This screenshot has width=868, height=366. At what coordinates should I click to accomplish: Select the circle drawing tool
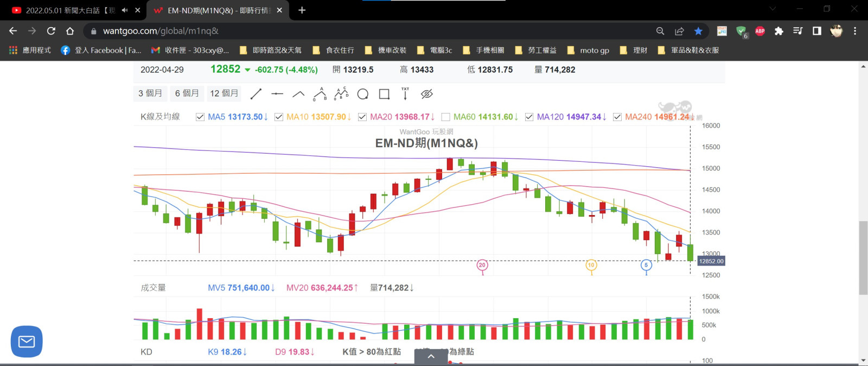pyautogui.click(x=363, y=94)
